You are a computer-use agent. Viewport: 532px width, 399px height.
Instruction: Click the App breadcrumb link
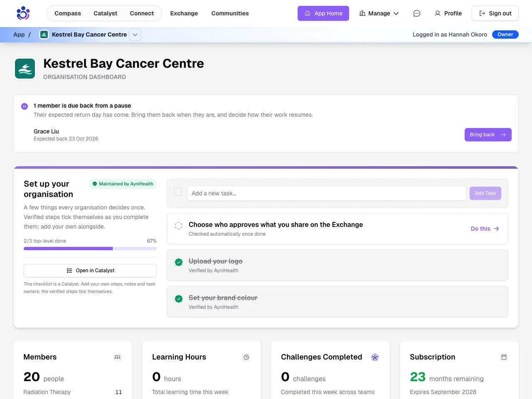coord(19,34)
